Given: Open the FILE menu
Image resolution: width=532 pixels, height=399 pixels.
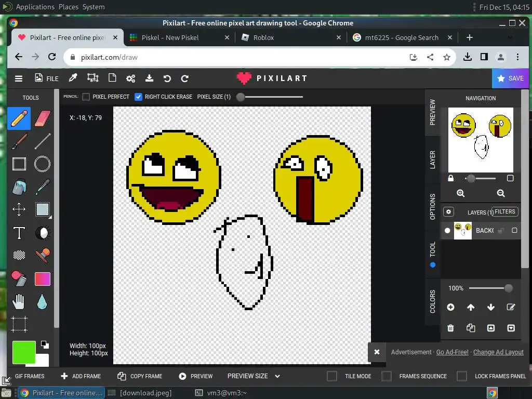Looking at the screenshot, I should (47, 78).
